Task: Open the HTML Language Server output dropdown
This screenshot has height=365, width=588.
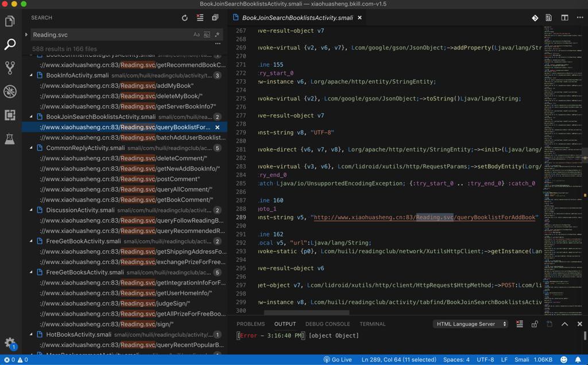Action: 471,324
